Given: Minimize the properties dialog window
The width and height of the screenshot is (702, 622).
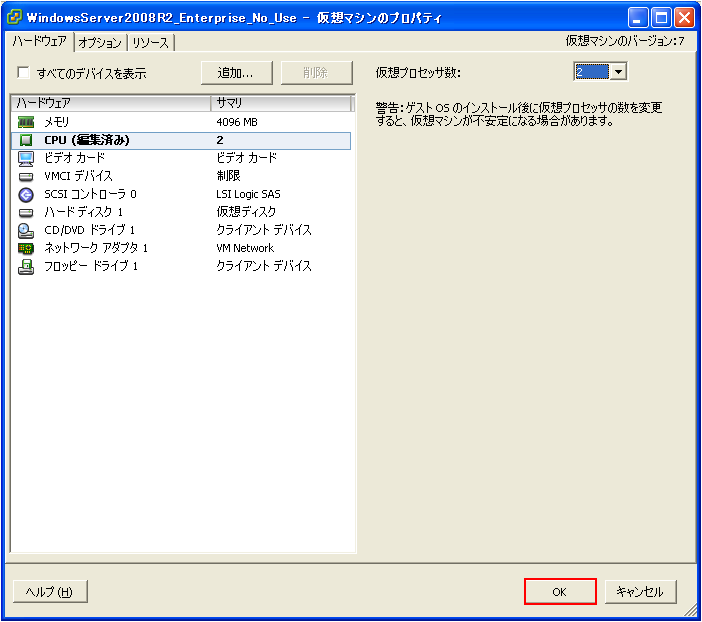Looking at the screenshot, I should (x=638, y=17).
